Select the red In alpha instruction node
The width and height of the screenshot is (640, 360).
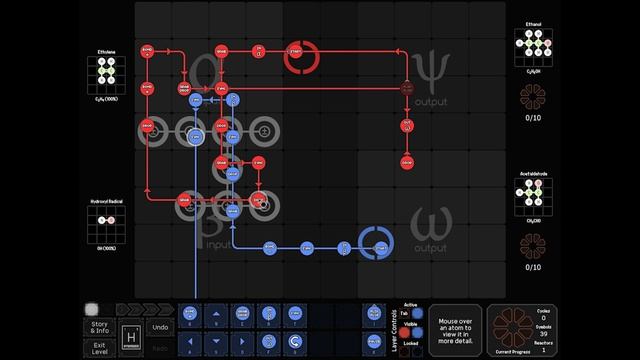[x=258, y=51]
